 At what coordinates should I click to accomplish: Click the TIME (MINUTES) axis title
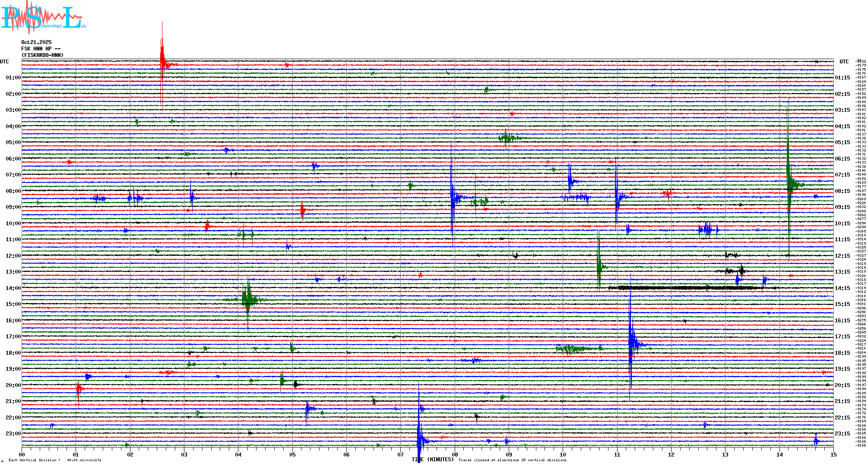(x=433, y=460)
